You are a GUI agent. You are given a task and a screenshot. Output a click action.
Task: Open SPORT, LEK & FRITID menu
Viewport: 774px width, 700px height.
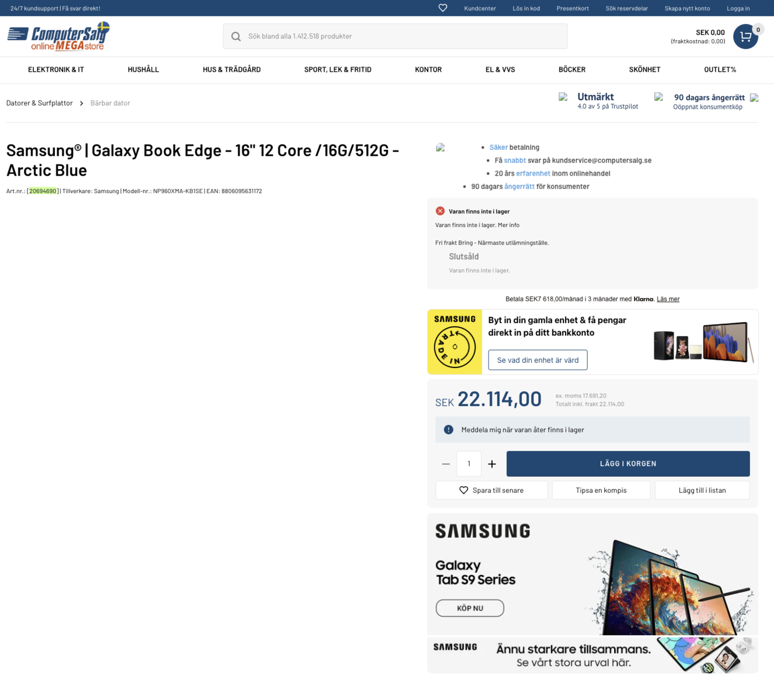click(337, 69)
